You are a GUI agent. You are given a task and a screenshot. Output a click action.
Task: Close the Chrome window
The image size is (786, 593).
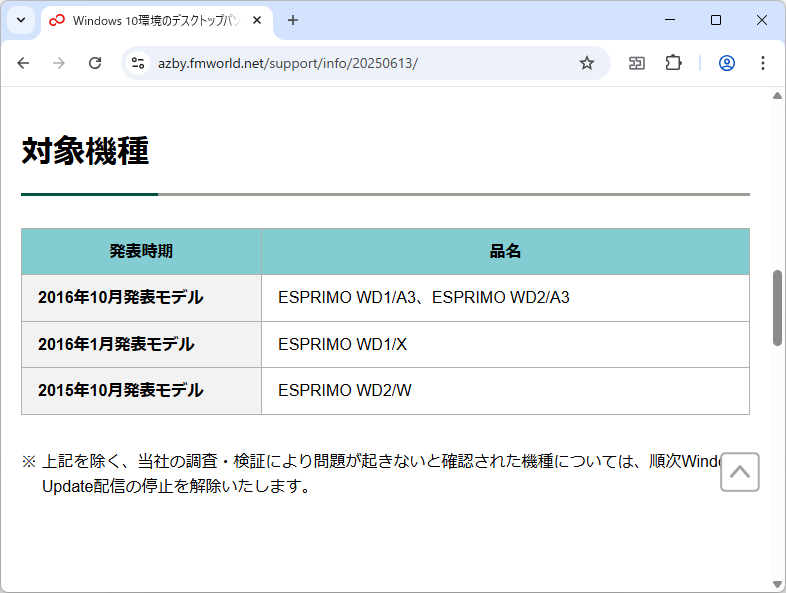tap(761, 20)
